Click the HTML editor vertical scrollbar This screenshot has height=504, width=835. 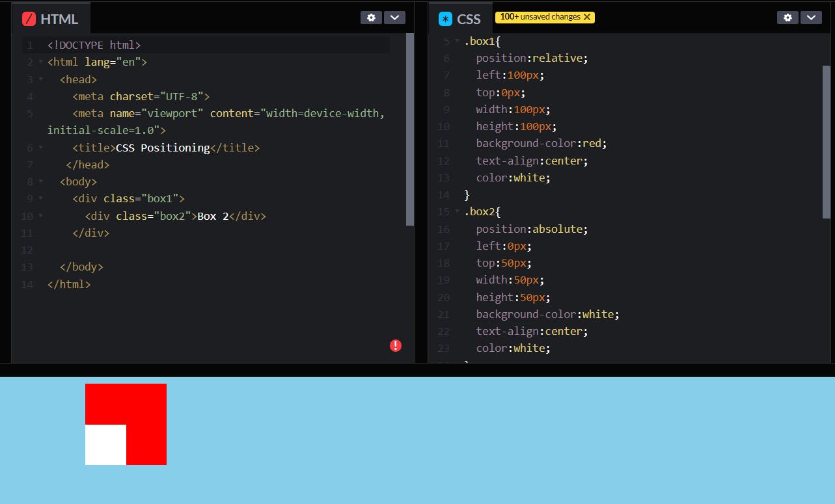410,129
